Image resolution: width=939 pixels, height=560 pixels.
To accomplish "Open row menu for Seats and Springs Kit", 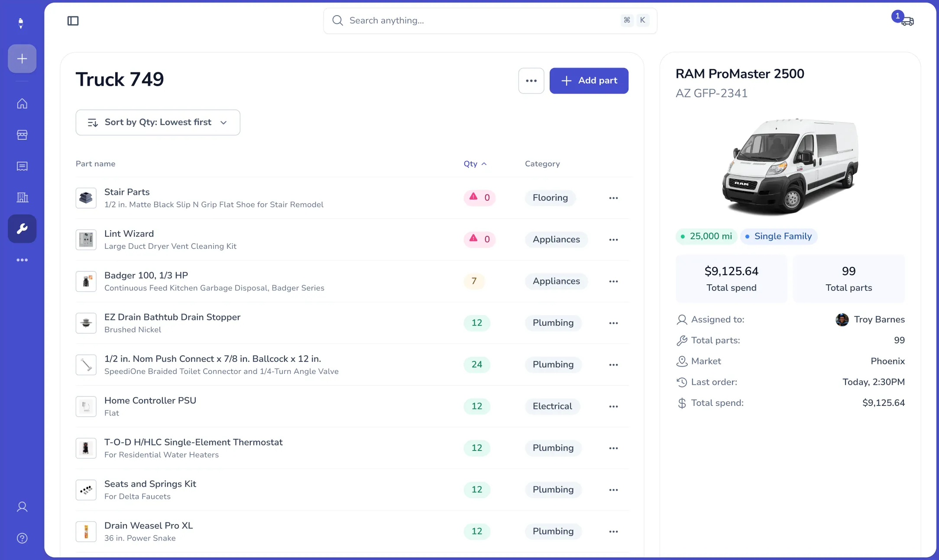I will (x=613, y=490).
